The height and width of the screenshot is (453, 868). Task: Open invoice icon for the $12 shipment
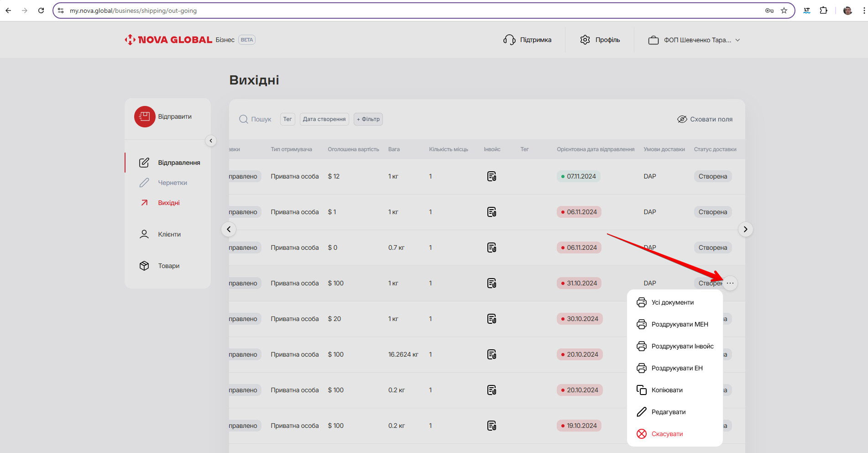[492, 177]
